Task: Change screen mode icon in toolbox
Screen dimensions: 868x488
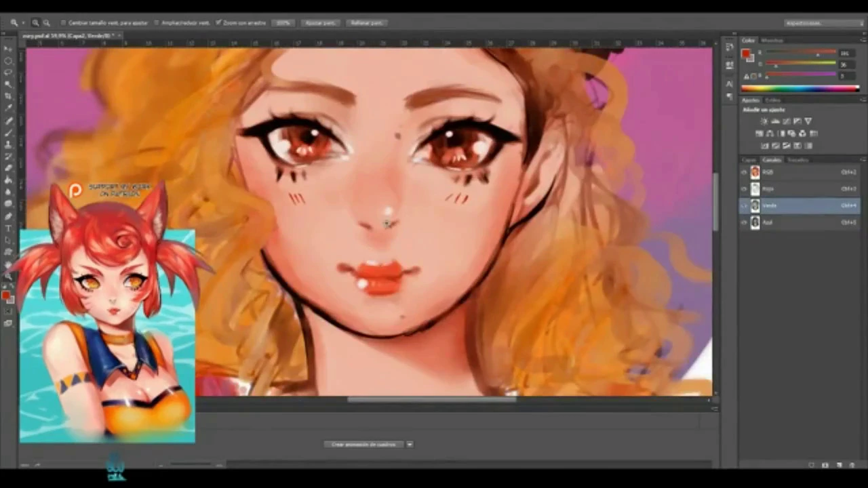Action: (8, 323)
